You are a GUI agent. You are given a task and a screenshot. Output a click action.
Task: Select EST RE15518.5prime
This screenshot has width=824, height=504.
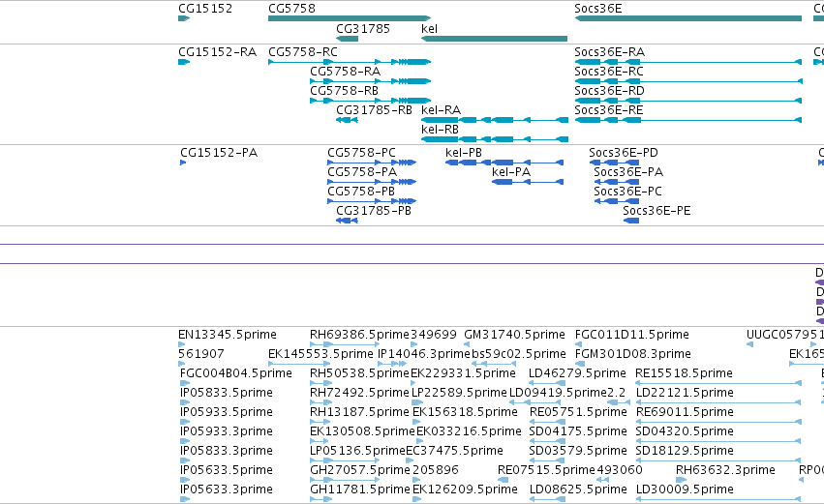(x=685, y=373)
